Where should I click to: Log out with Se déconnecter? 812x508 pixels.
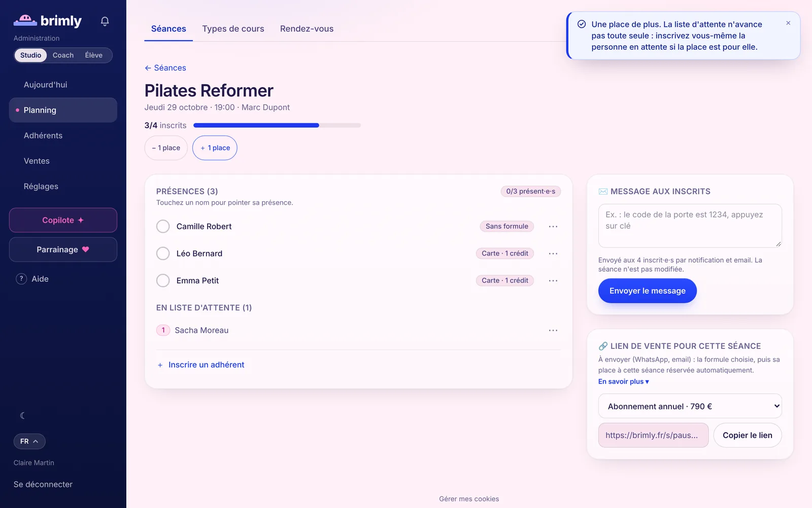[x=43, y=485]
